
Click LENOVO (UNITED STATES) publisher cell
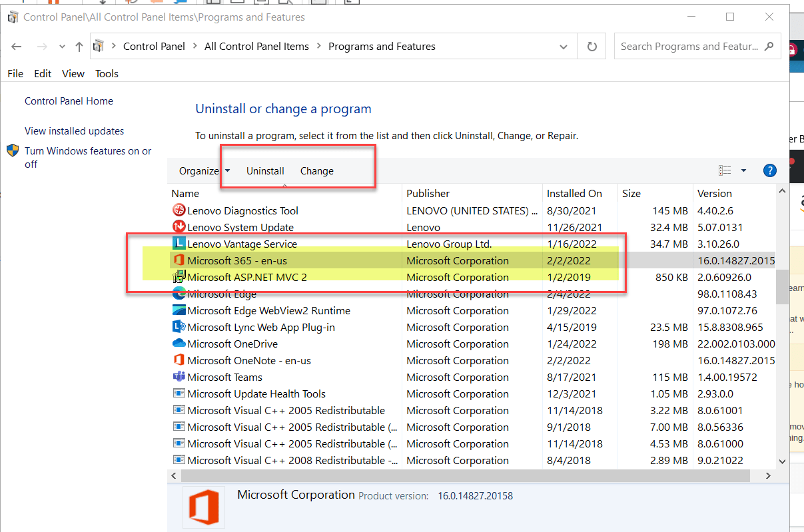coord(472,210)
